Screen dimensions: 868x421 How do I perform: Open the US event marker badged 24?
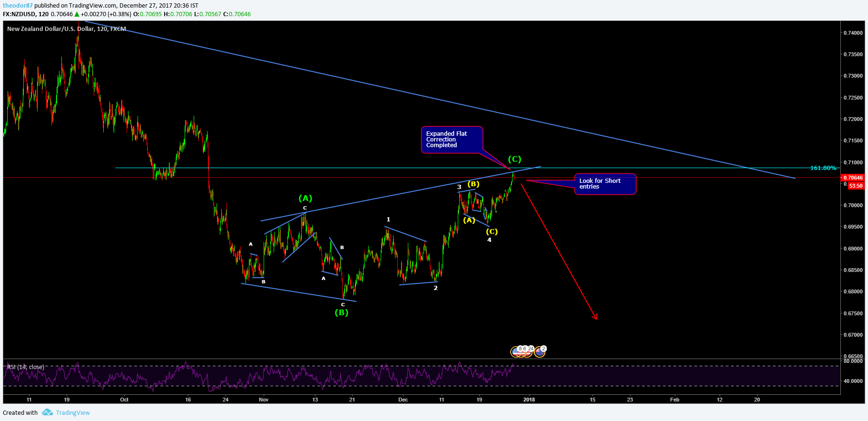pos(527,352)
